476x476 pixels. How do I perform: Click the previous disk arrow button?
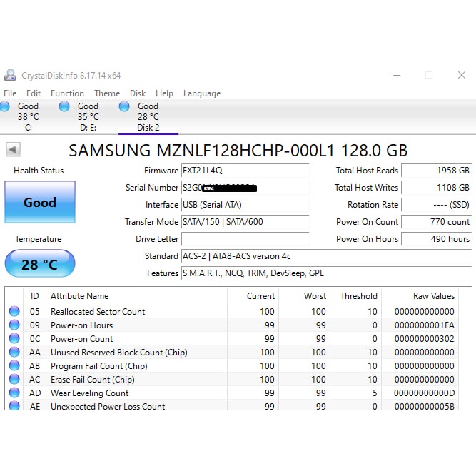(13, 149)
